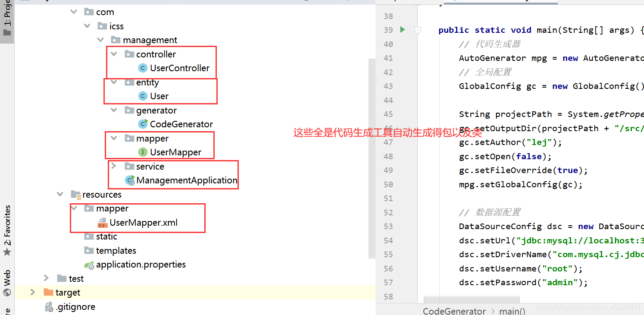
Task: Place cursor on gc.setFileOverride(true) line
Action: tap(523, 170)
